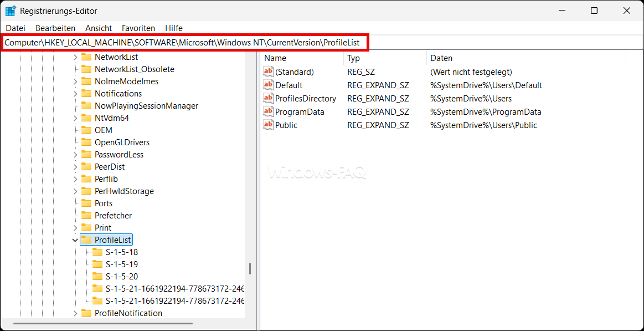This screenshot has height=331, width=644.
Task: Click the Print folder icon
Action: pos(86,227)
